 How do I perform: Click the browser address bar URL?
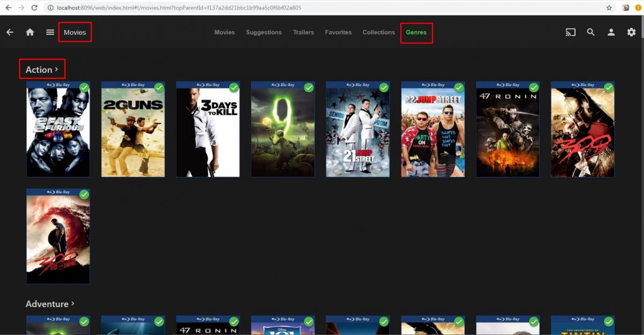179,8
